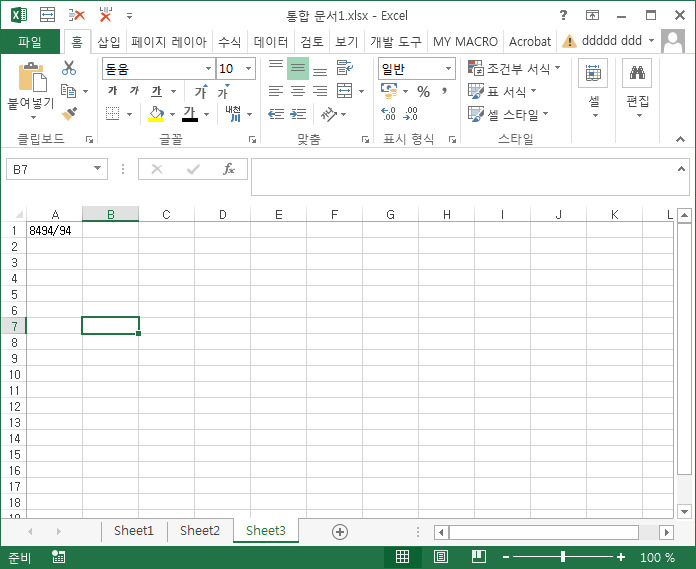The width and height of the screenshot is (696, 569).
Task: Open MY MACRO ribbon tab
Action: pos(465,42)
